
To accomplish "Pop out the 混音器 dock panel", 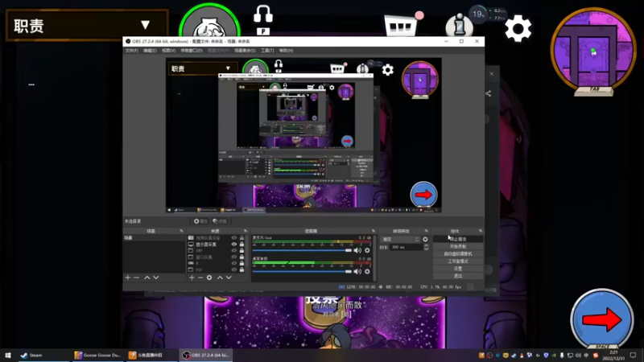I will pos(373,231).
